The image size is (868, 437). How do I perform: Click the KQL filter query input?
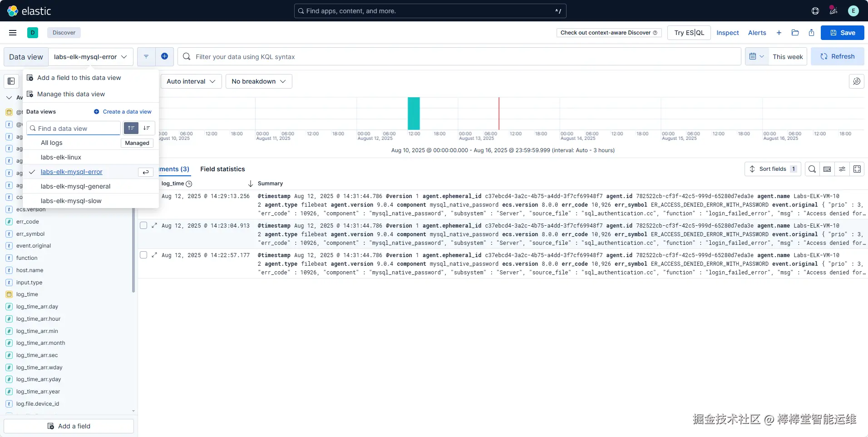point(459,57)
